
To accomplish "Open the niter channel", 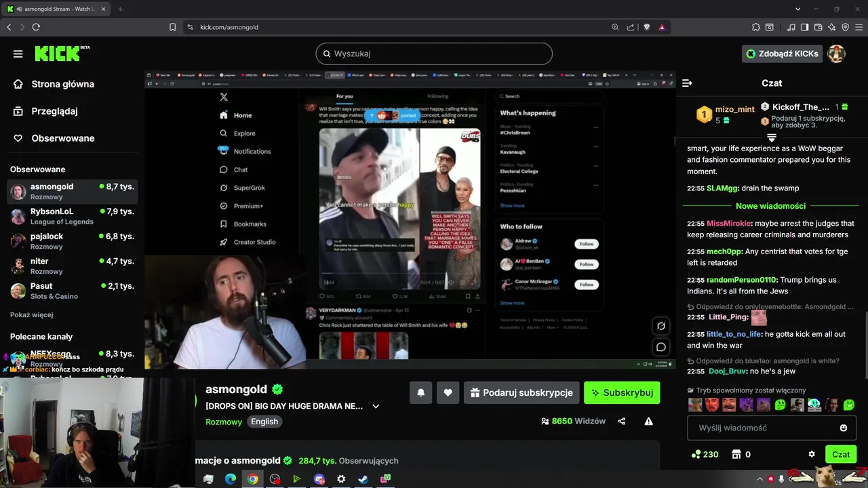I will point(72,266).
